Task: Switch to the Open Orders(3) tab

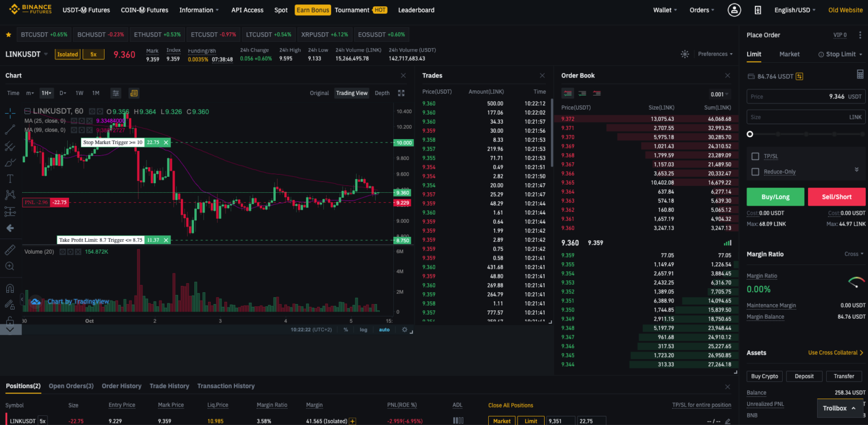Action: [x=71, y=386]
